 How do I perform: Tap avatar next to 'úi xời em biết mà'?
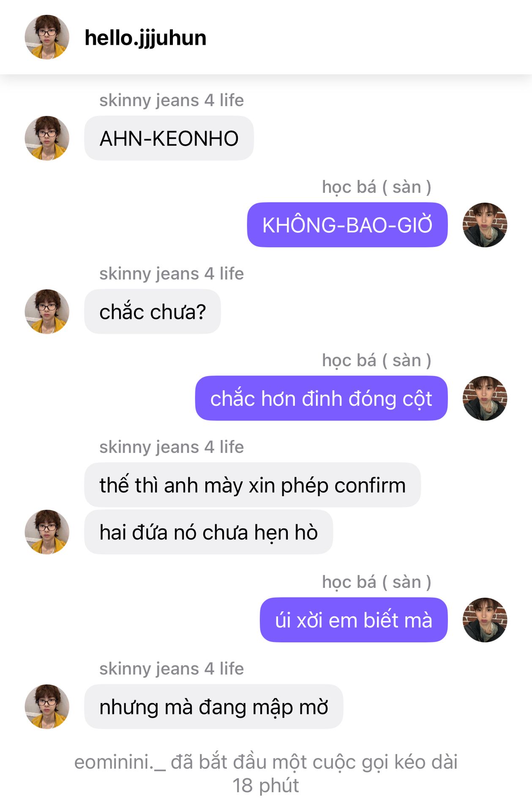[485, 620]
